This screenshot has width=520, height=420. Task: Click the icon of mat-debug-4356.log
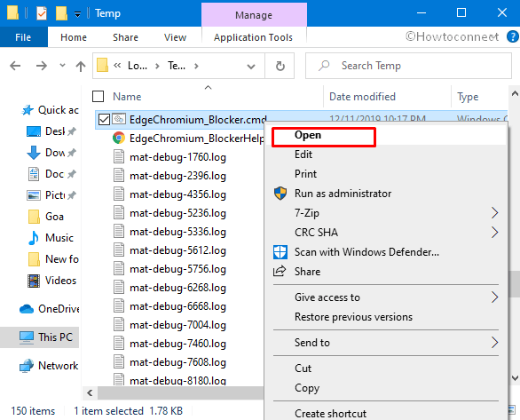119,194
